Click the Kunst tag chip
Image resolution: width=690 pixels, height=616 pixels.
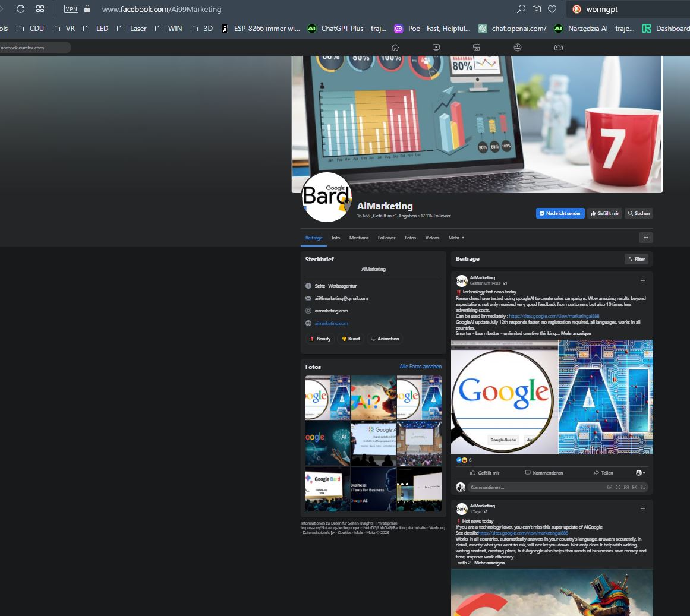click(351, 339)
